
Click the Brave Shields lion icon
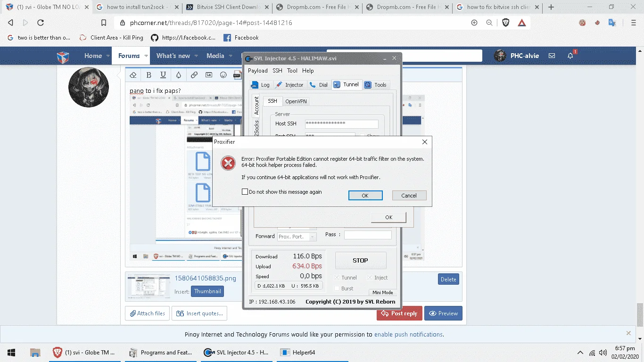[506, 23]
